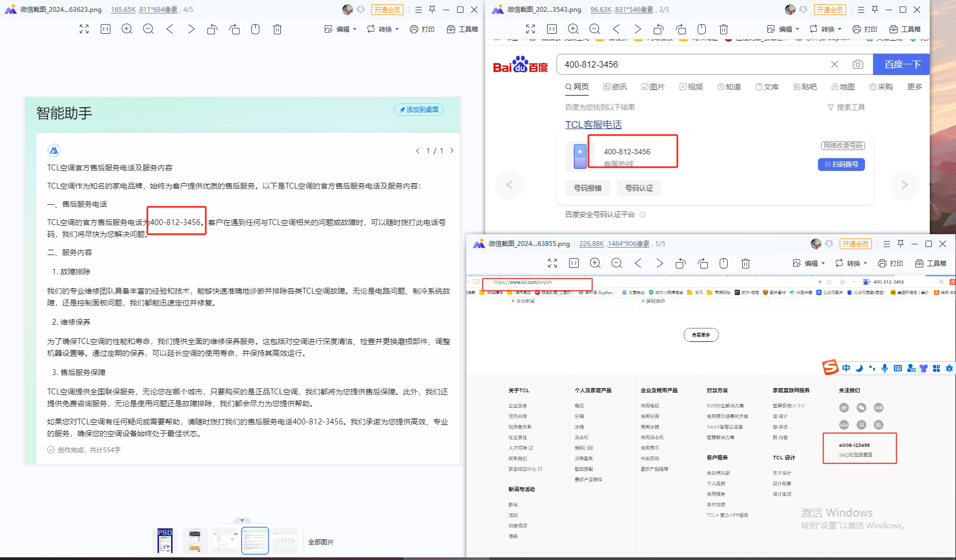The height and width of the screenshot is (560, 956).
Task: Advance to next image in 63855.png window
Action: click(x=660, y=263)
